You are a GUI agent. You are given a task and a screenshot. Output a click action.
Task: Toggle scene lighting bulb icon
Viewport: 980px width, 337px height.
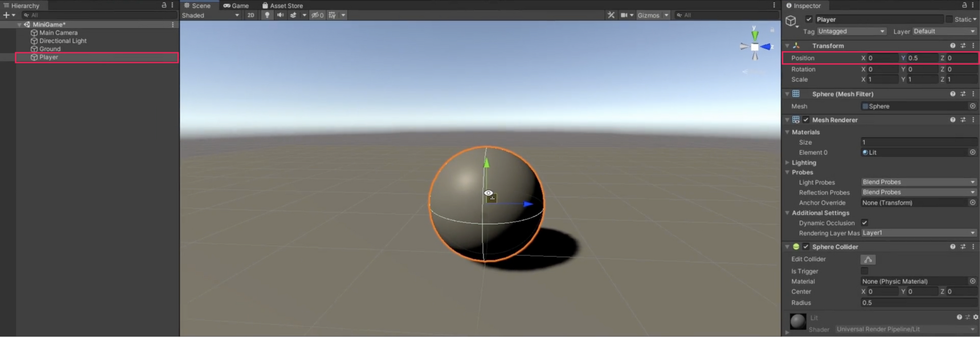coord(267,15)
